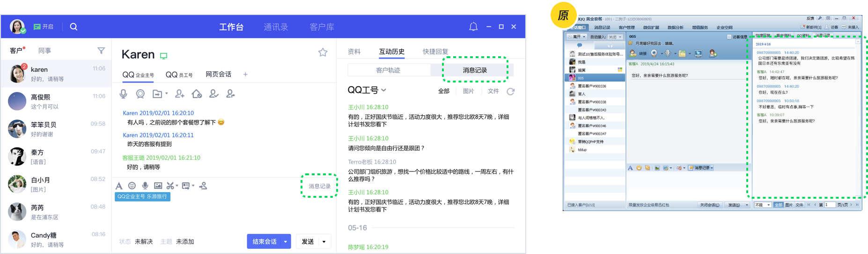
Task: Select the QQ员工号 chat tab
Action: pyautogui.click(x=179, y=75)
